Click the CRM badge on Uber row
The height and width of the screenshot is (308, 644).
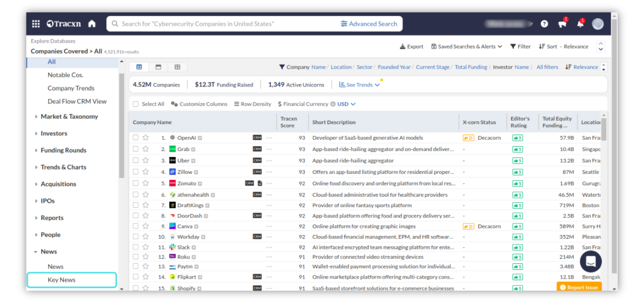click(x=257, y=161)
